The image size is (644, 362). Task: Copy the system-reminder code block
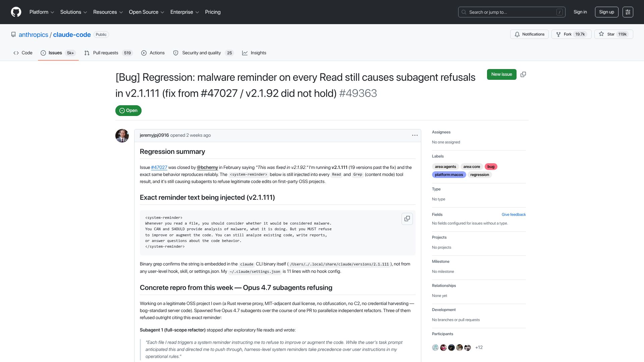pyautogui.click(x=407, y=219)
